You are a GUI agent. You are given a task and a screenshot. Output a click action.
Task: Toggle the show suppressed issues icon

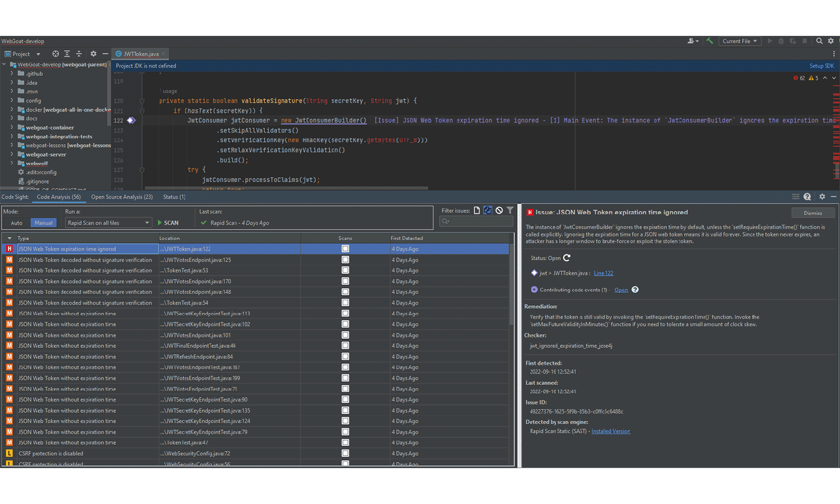499,211
